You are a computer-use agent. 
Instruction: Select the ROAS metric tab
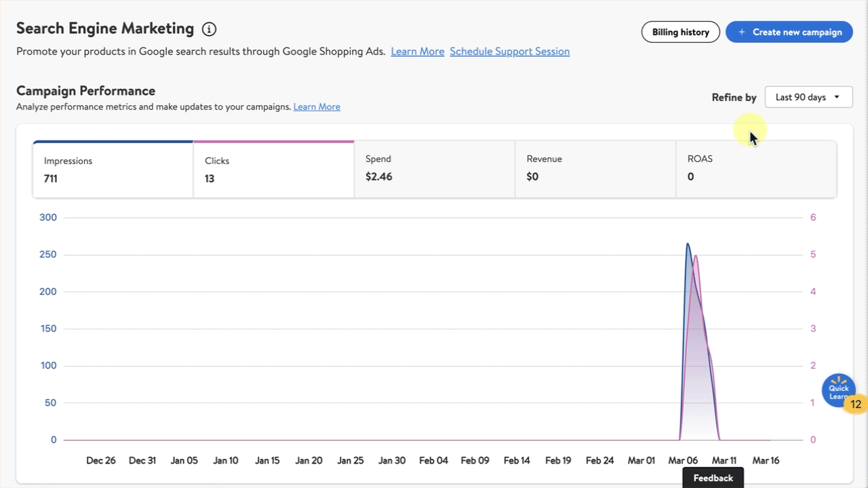(x=756, y=169)
